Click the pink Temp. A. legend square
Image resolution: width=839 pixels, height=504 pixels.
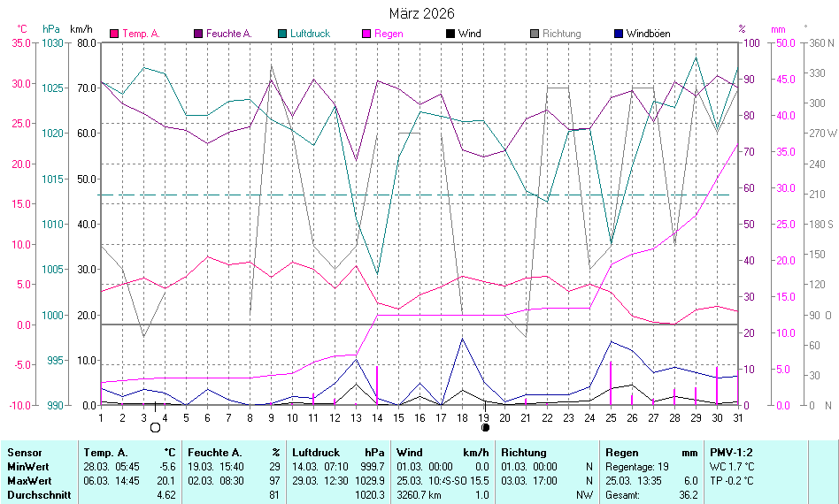pos(114,34)
